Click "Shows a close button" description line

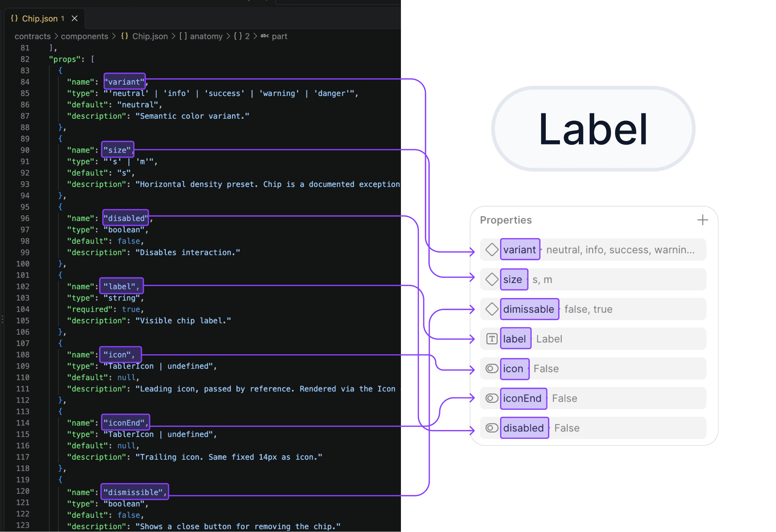point(204,527)
